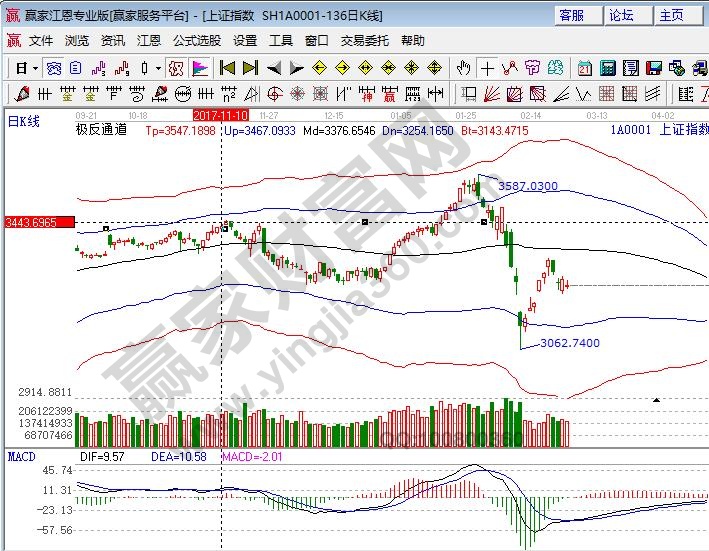Toggle the highlighted pattern button in toolbar
The width and height of the screenshot is (709, 551).
(x=176, y=68)
